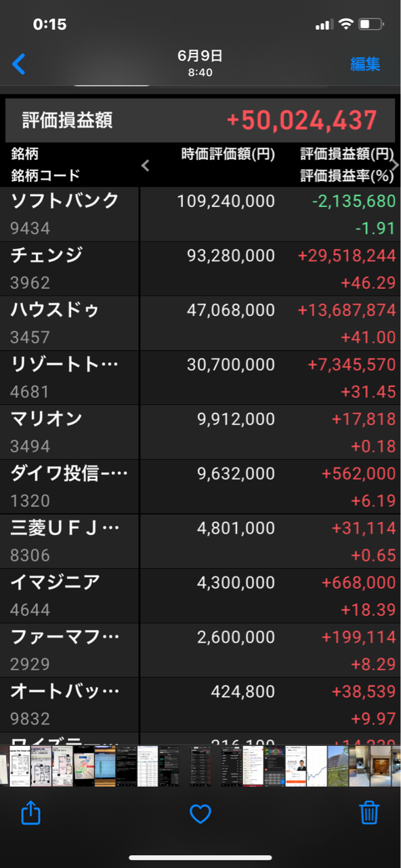Select the 評価損益額(円) column header
Viewport: 401px width, 868px height.
pos(347,154)
